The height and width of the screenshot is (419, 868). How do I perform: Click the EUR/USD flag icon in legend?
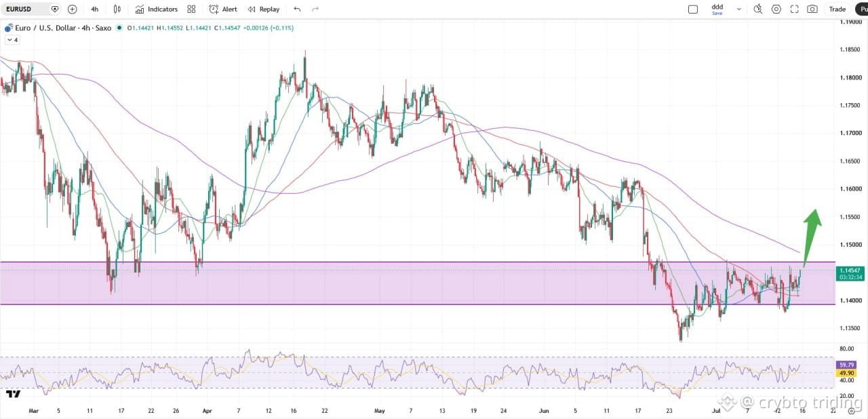coord(9,28)
